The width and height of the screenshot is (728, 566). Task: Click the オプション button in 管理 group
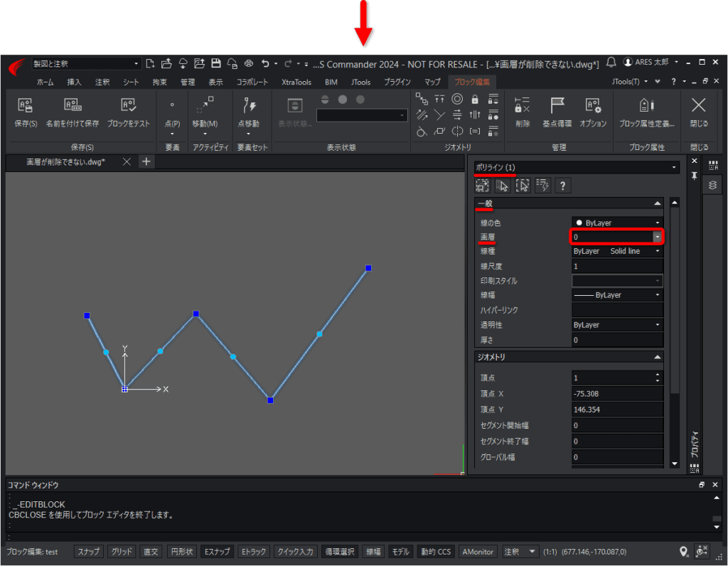point(593,112)
